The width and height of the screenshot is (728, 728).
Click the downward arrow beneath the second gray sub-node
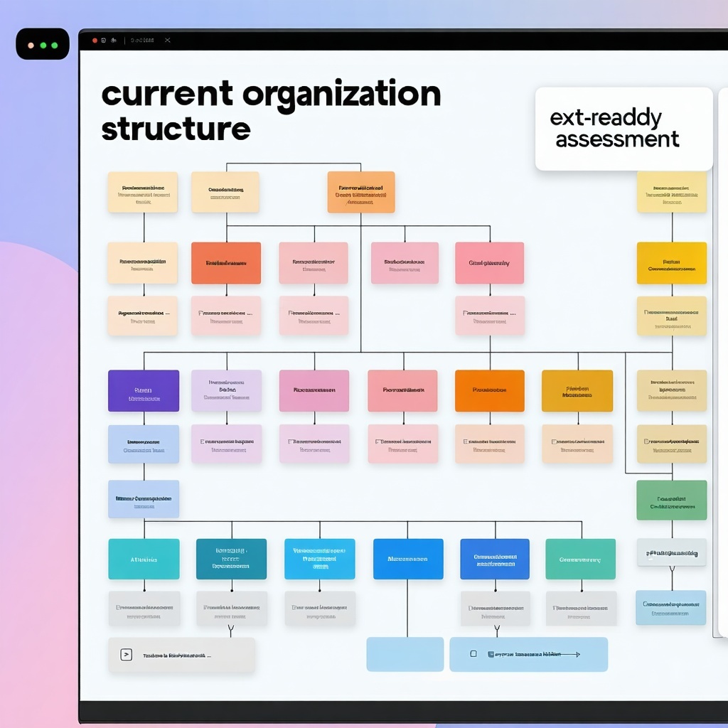click(231, 627)
